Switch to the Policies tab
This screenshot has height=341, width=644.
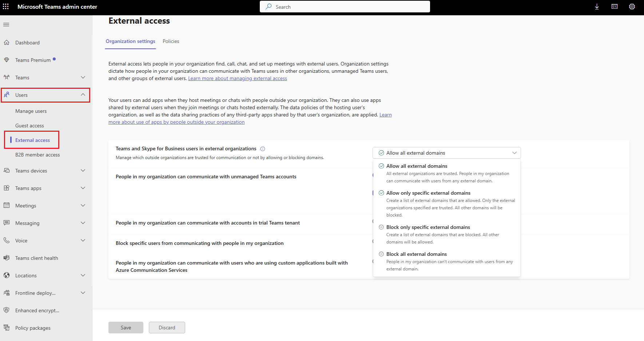pyautogui.click(x=171, y=41)
